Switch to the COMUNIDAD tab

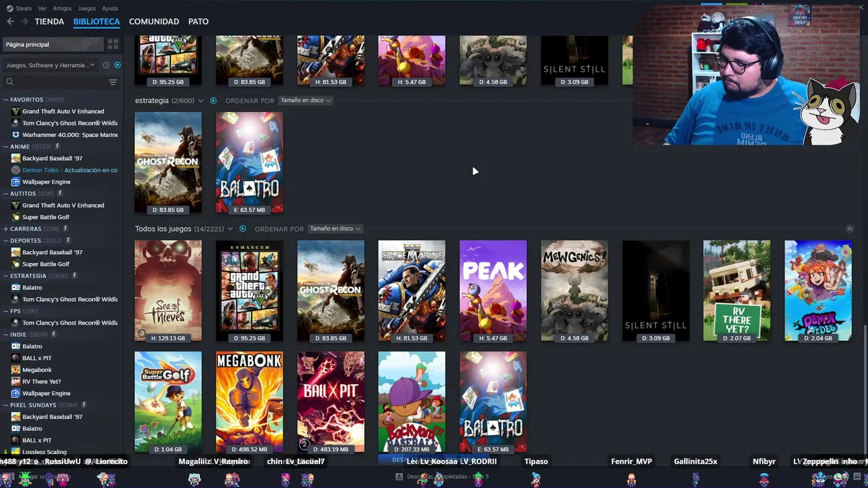point(154,22)
